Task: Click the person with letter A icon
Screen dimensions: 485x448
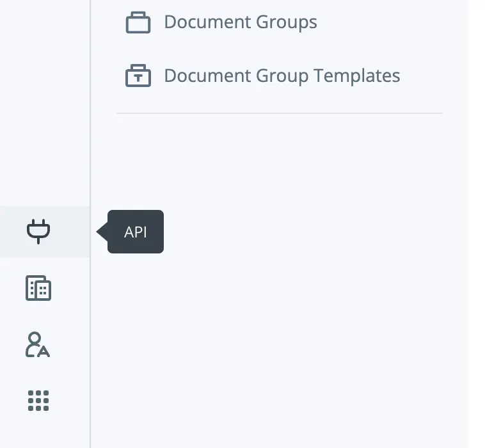Action: (x=38, y=344)
